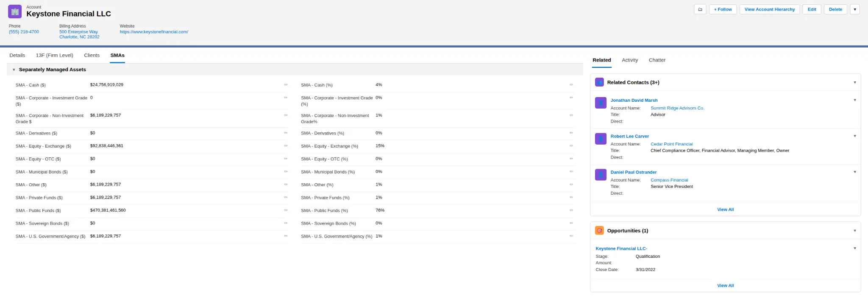Screen dimensions: 868x296
Task: Open the Chatter tab
Action: tap(657, 60)
